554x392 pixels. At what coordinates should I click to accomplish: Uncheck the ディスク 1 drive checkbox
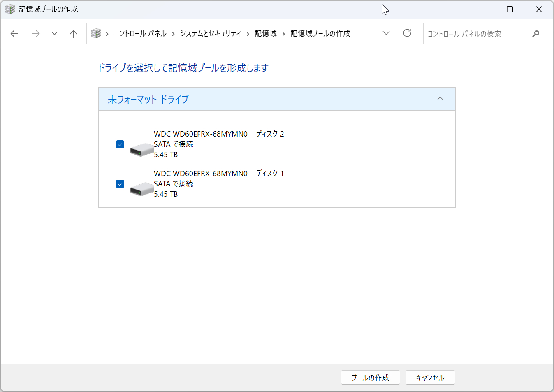120,184
